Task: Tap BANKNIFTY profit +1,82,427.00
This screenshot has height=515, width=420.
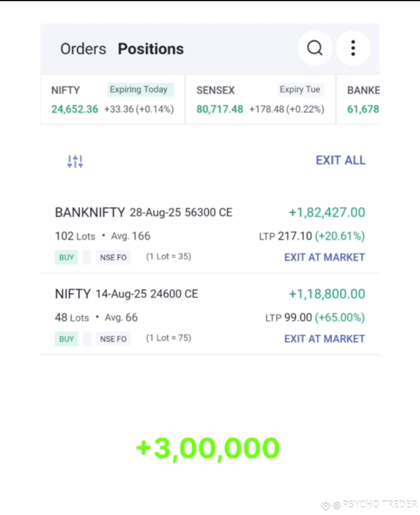Action: tap(327, 213)
